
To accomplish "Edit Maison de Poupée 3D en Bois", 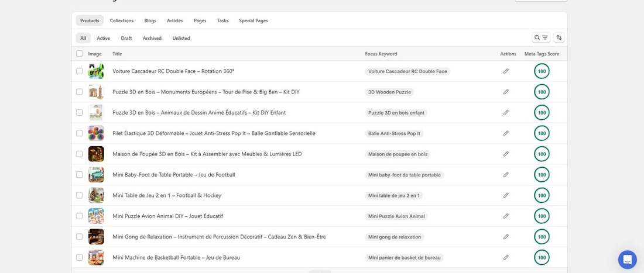I will click(506, 154).
